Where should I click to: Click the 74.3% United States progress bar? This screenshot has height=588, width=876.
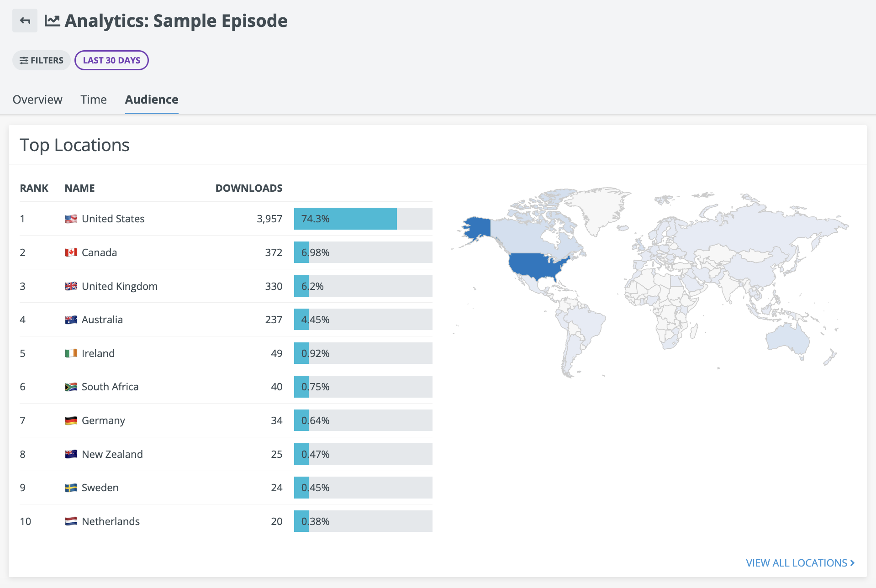[x=363, y=219]
